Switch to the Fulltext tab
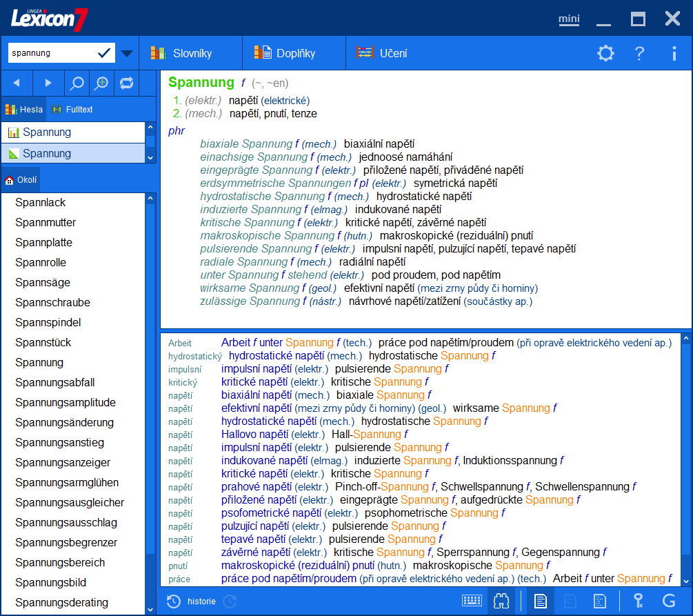The height and width of the screenshot is (616, 693). pyautogui.click(x=72, y=109)
